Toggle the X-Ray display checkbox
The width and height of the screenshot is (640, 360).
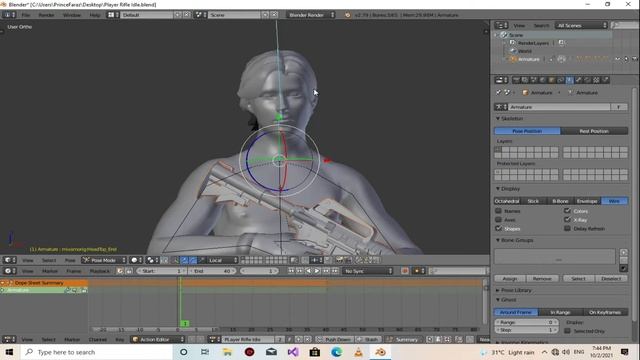[567, 220]
